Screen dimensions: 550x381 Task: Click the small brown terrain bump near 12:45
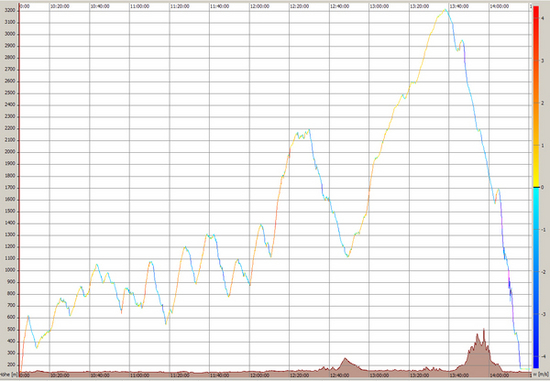345,359
